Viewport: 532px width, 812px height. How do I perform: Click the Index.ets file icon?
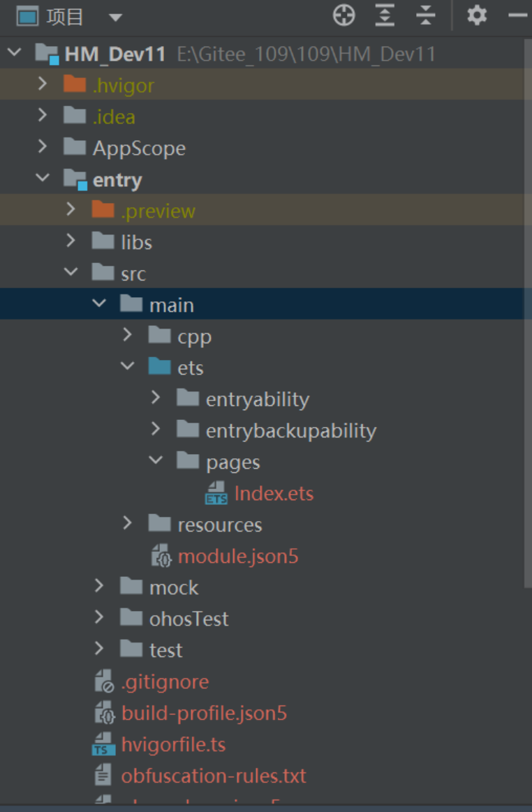pos(216,493)
